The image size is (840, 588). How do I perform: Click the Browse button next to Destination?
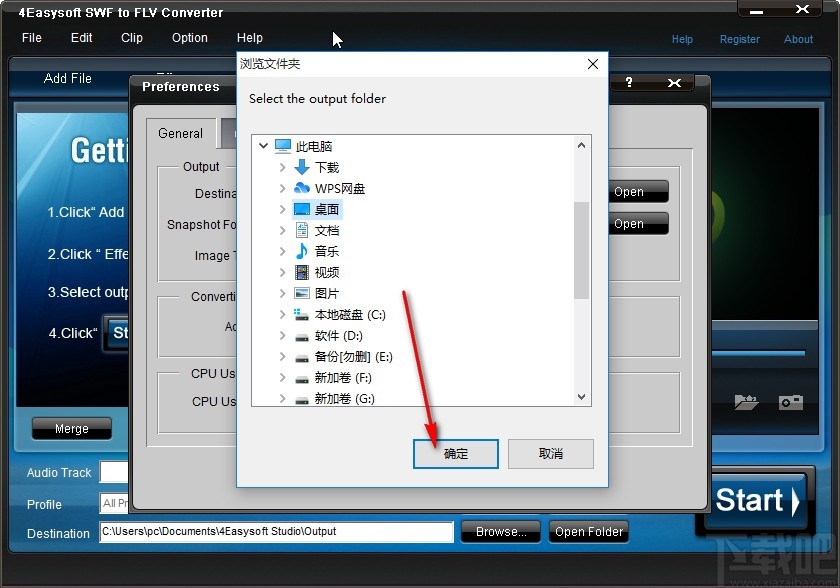(x=500, y=532)
